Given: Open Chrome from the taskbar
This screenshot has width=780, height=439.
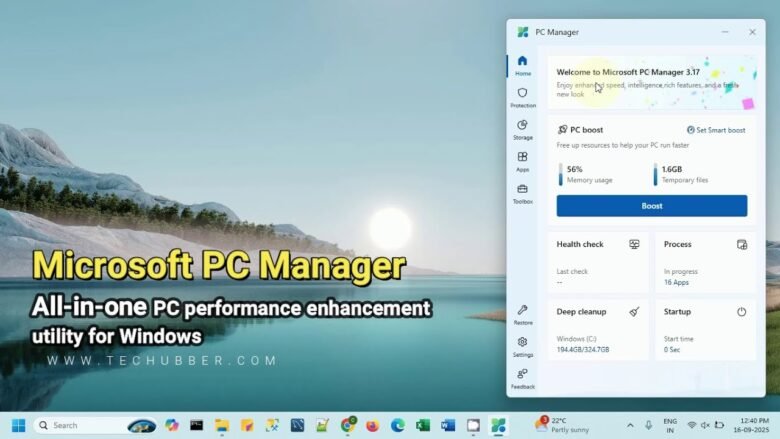Looking at the screenshot, I should click(x=348, y=425).
